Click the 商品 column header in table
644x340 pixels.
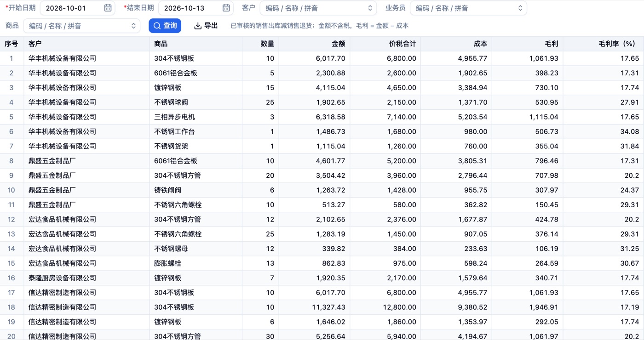196,44
